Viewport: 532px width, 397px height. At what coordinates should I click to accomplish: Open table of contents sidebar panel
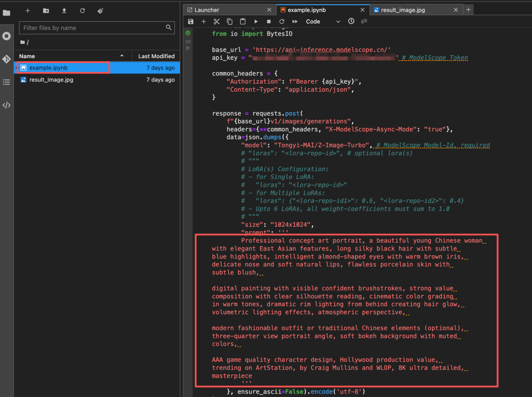point(6,82)
